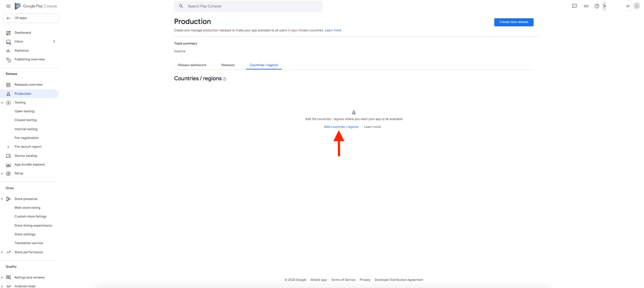Click the Dashboard sidebar icon
644x288 pixels.
coord(8,33)
